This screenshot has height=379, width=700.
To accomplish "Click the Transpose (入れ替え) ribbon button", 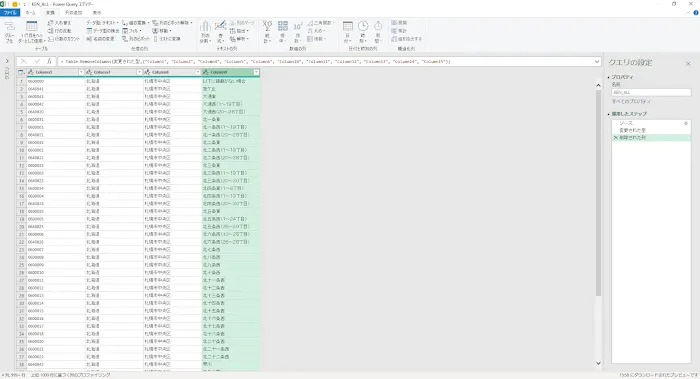I will [x=59, y=23].
